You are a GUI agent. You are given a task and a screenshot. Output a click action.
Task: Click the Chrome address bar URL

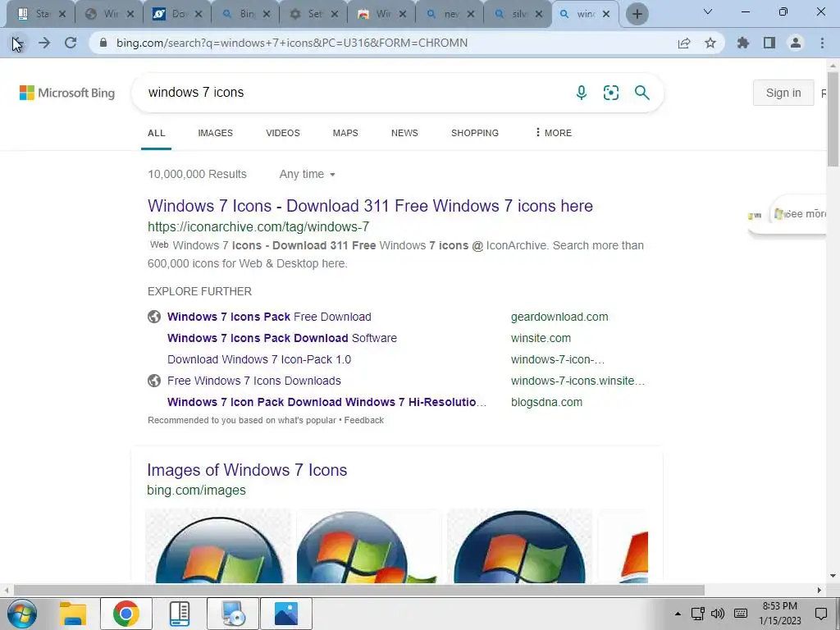(x=292, y=43)
